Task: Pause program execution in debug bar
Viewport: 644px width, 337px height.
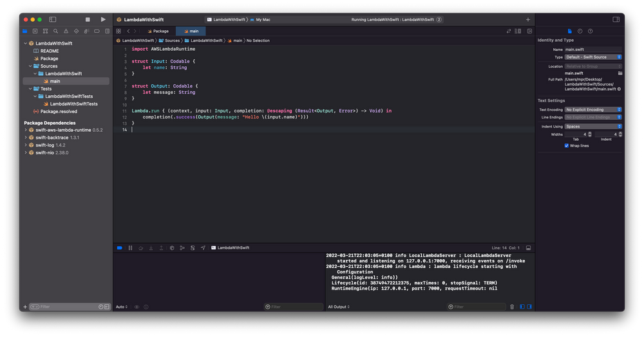Action: pyautogui.click(x=130, y=248)
